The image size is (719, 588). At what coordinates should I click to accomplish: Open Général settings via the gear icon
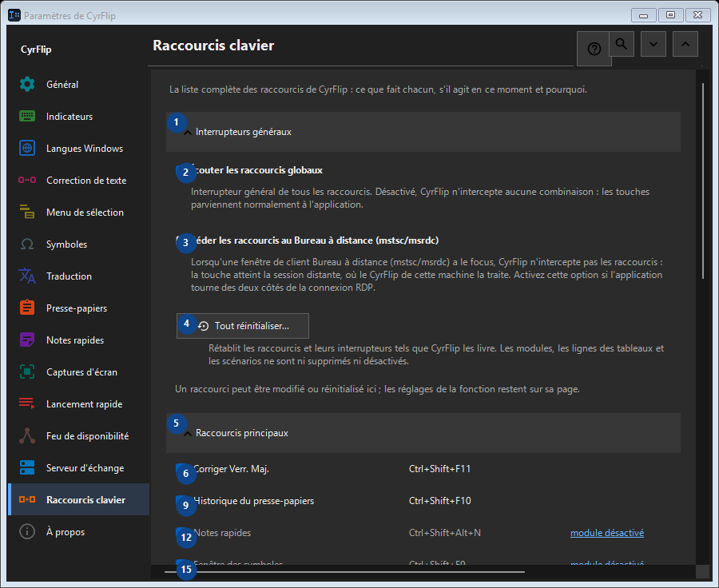27,85
